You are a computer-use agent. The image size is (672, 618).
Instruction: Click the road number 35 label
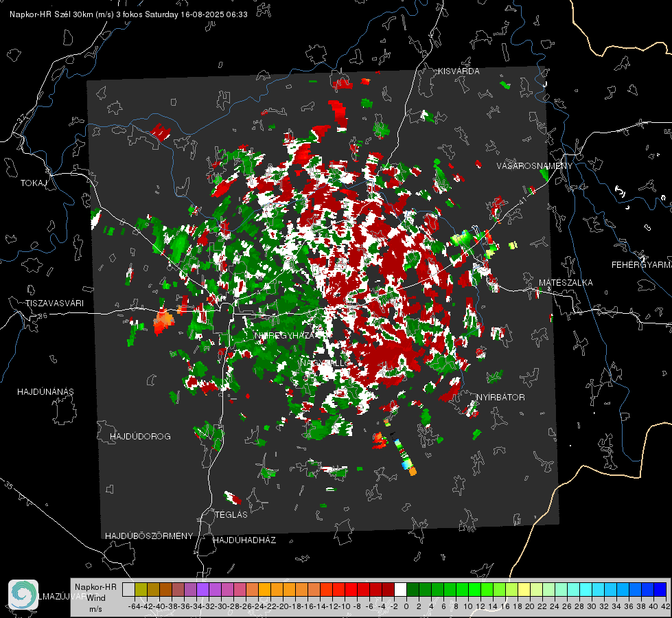(x=8, y=486)
